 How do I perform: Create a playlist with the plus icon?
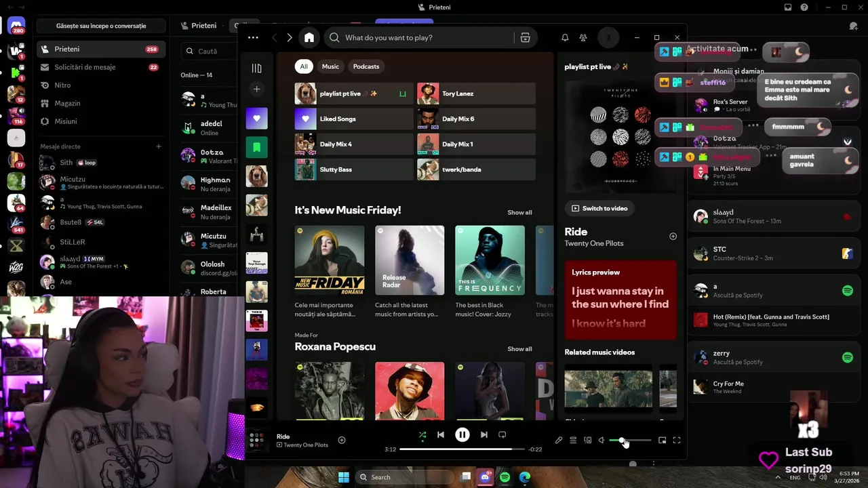[256, 89]
